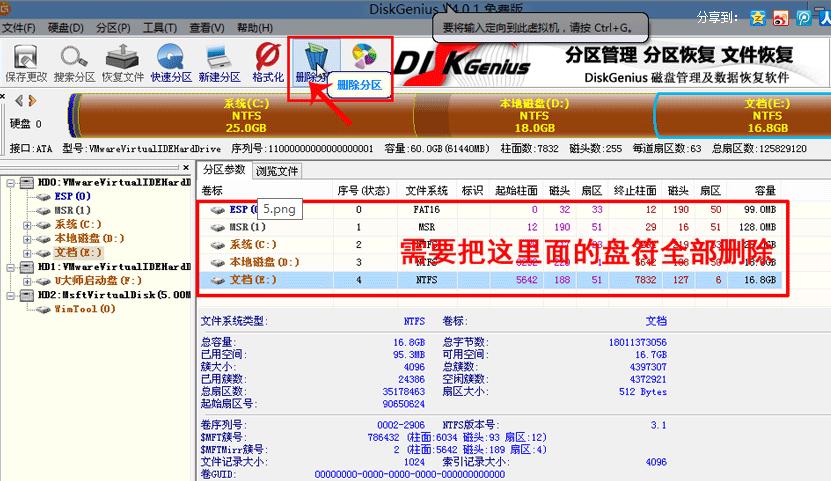Open the 分区(P) menu
This screenshot has width=831, height=481.
pos(113,28)
